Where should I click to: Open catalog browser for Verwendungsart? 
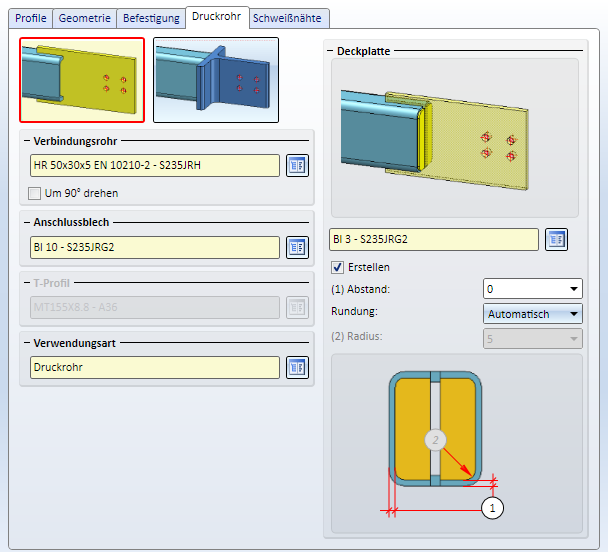click(297, 367)
